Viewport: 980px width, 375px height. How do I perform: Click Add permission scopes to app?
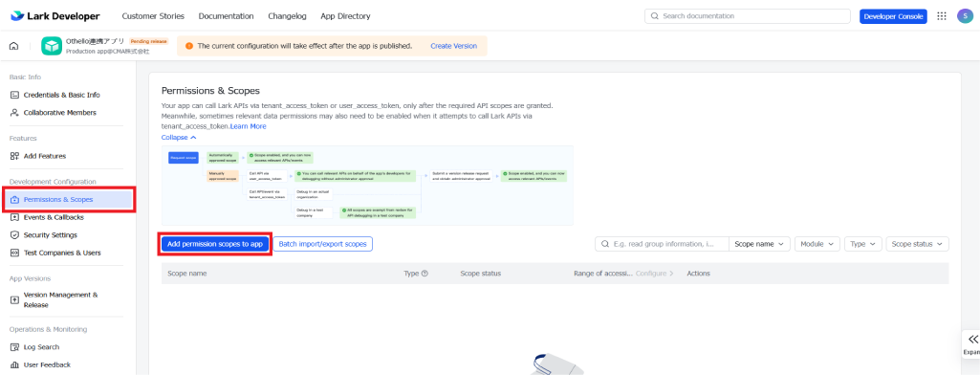[215, 244]
